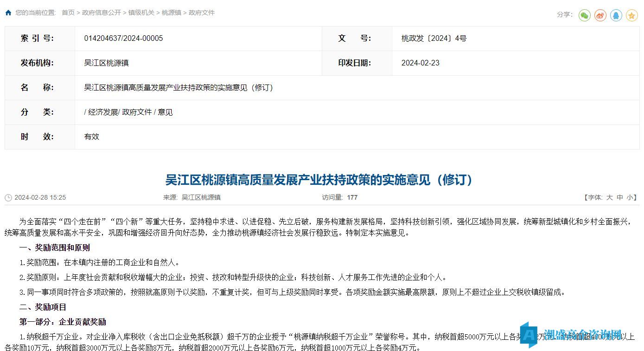Click heading 一、奖励范围和原则
This screenshot has height=351, width=644.
pyautogui.click(x=55, y=248)
